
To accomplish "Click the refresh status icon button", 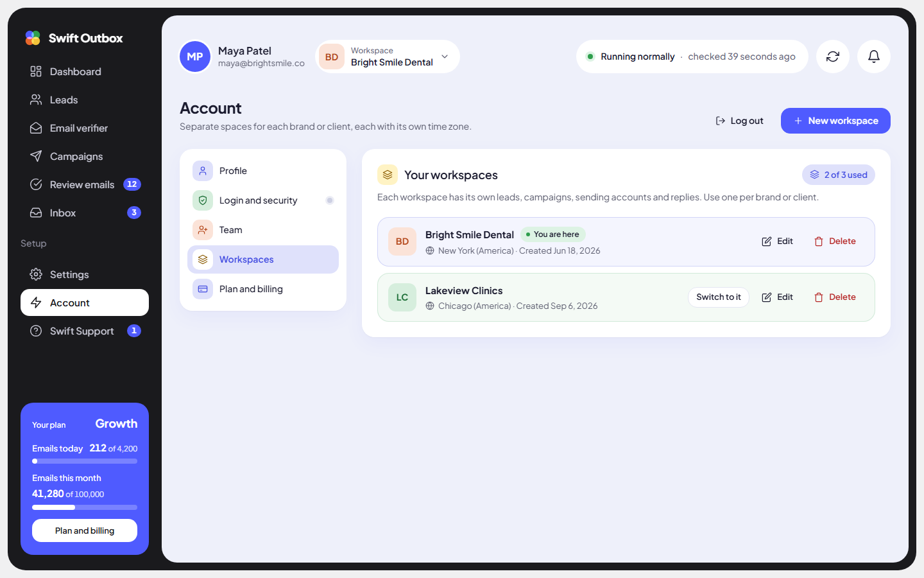I will tap(833, 57).
